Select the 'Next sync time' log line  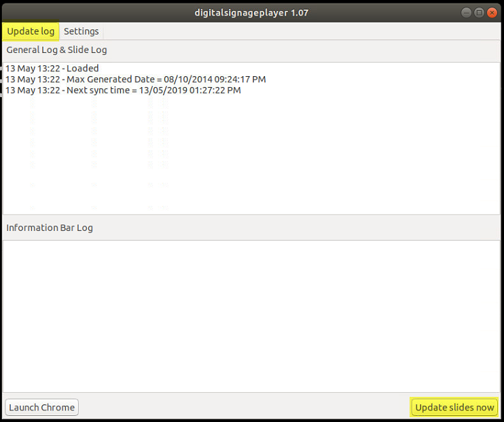pos(123,90)
